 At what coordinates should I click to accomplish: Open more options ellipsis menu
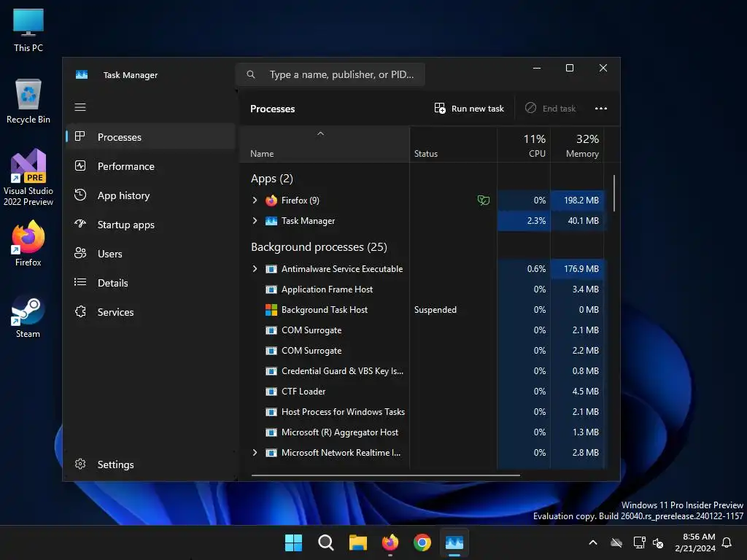(x=601, y=109)
